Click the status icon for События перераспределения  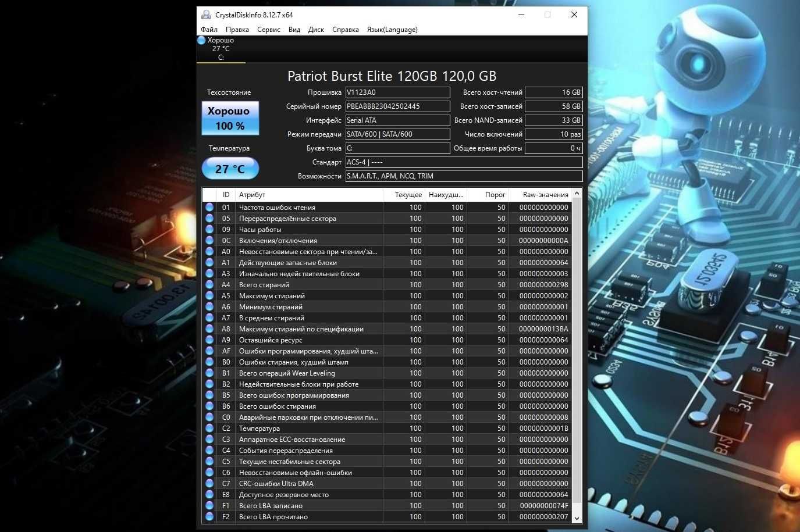209,450
